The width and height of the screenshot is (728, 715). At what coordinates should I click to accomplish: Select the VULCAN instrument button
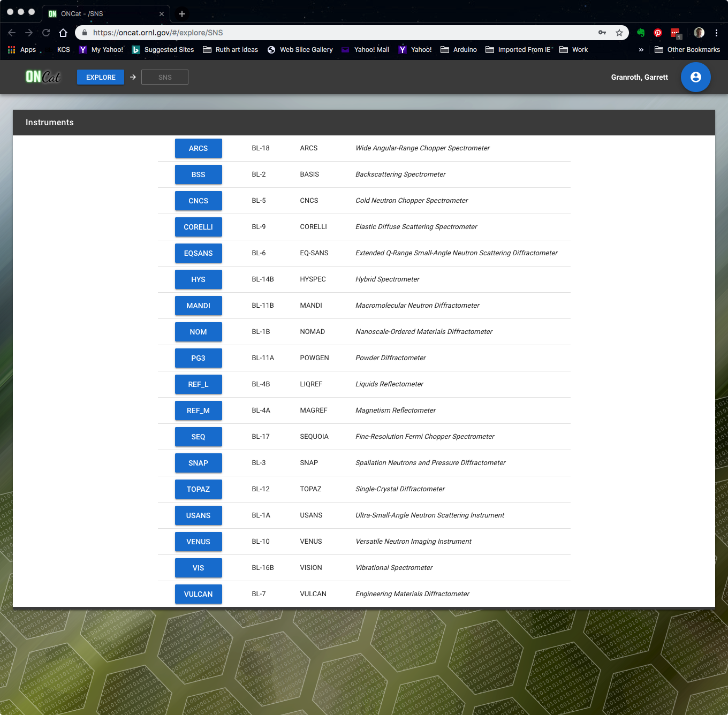point(198,594)
